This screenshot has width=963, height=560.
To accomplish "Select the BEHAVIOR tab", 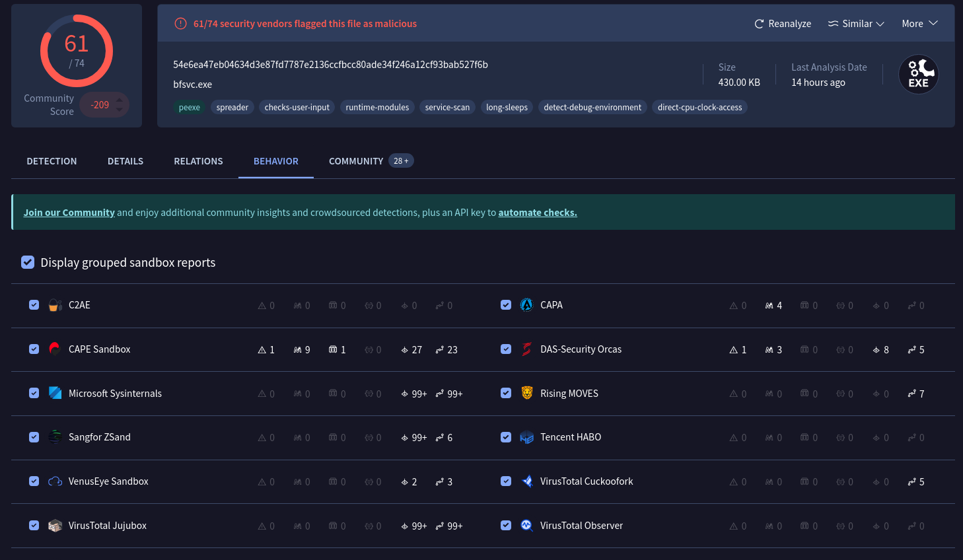I will click(276, 161).
